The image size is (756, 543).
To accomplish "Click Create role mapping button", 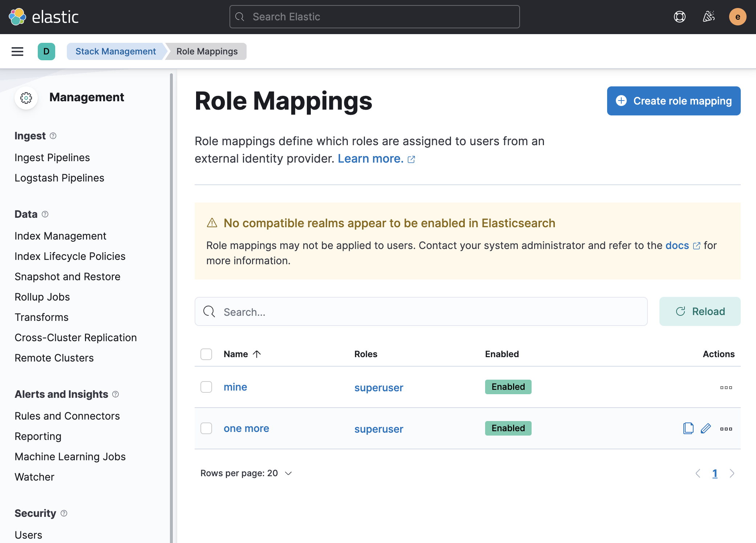I will coord(674,101).
